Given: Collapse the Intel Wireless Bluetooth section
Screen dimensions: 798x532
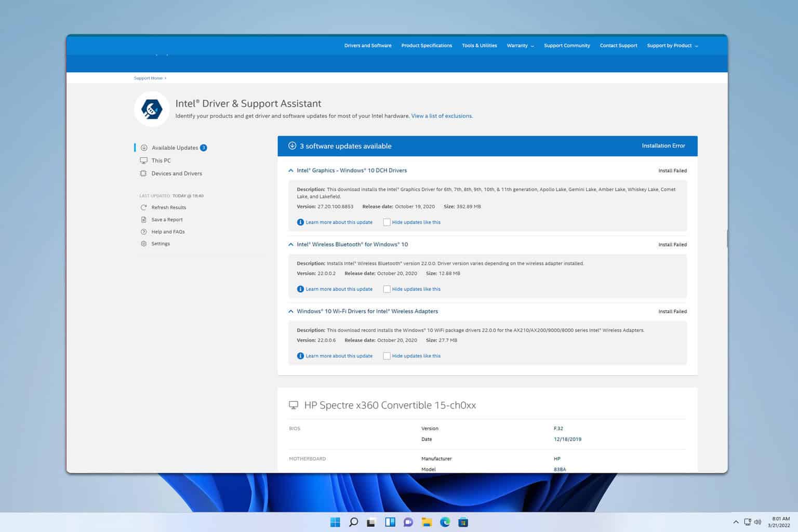Looking at the screenshot, I should pos(291,244).
